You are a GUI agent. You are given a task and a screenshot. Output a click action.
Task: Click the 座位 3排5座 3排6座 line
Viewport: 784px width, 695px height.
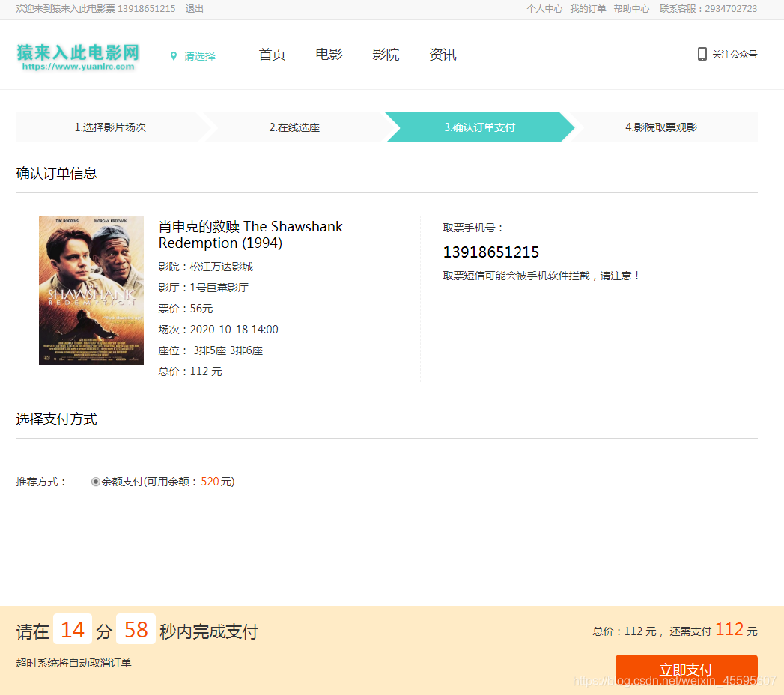point(210,350)
